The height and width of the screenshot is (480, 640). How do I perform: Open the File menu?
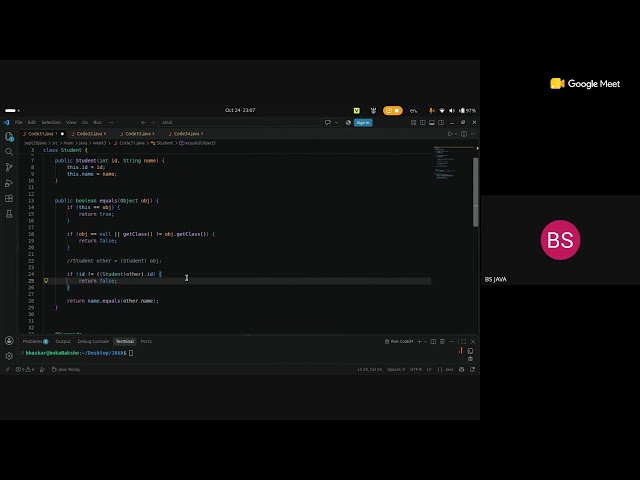point(19,122)
